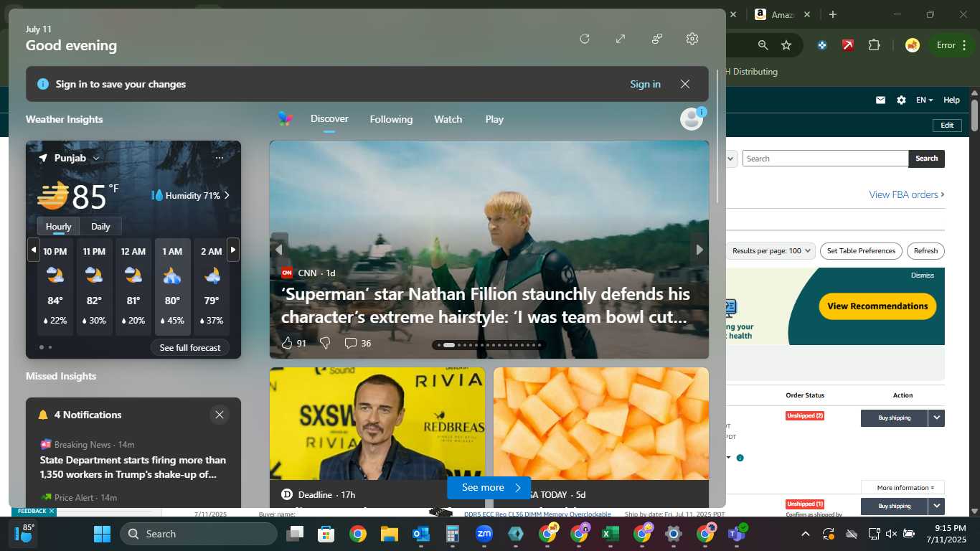Open Set Table Preferences

point(861,251)
